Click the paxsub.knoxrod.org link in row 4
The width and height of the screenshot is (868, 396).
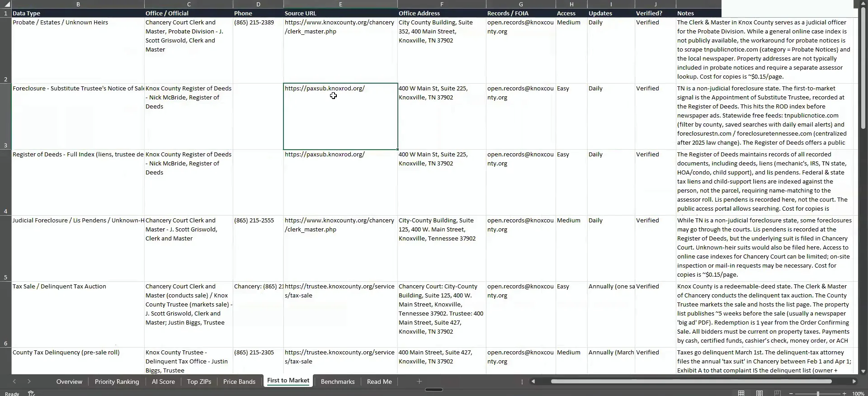(x=325, y=155)
